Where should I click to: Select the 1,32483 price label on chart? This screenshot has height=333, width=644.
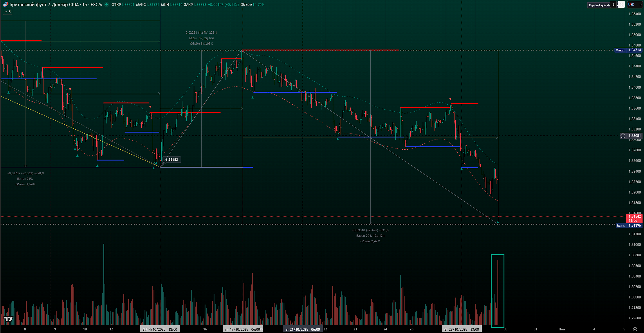point(172,160)
